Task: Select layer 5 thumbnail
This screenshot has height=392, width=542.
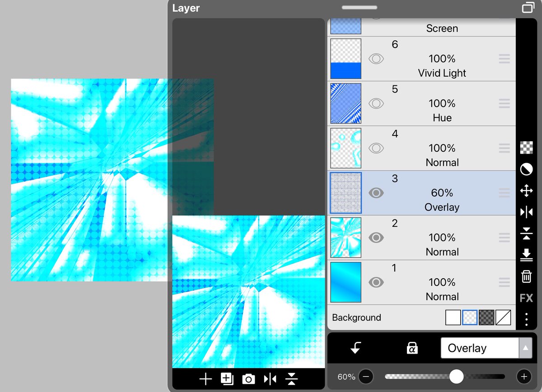Action: pos(346,103)
